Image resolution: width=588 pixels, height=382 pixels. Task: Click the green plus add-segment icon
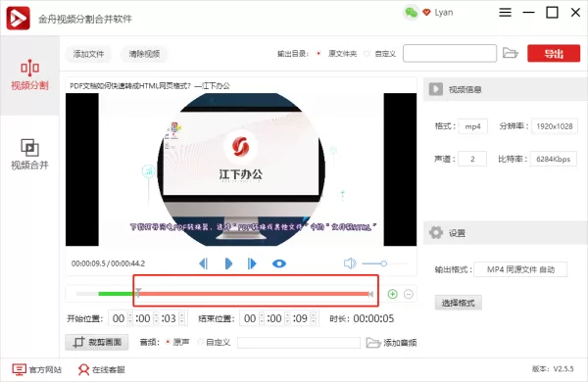point(393,294)
